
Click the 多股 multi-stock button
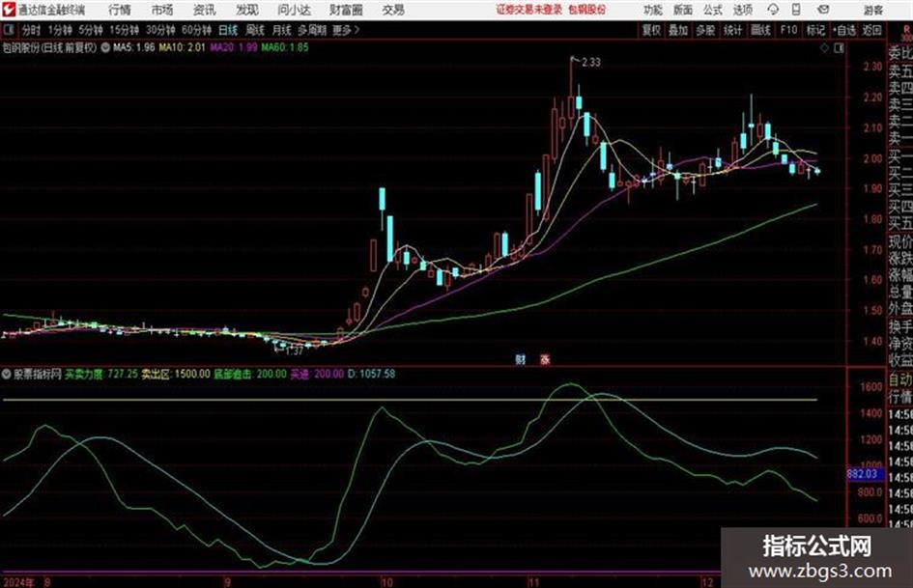[705, 30]
